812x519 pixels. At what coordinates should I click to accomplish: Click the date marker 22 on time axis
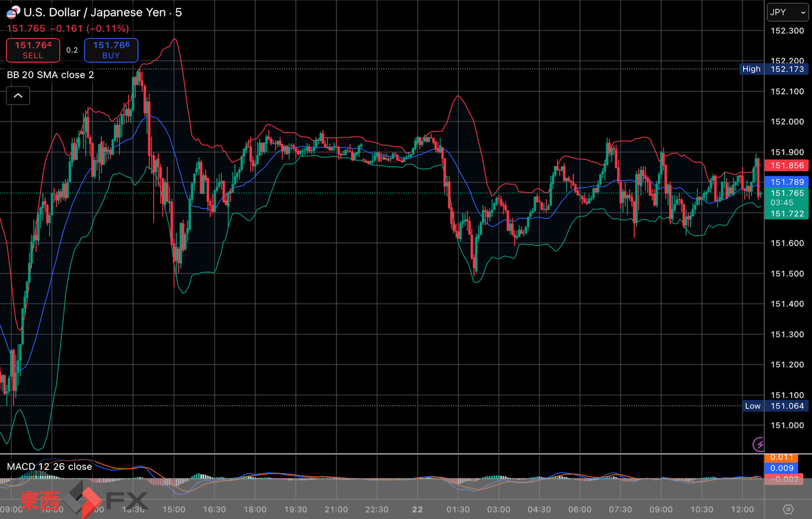pyautogui.click(x=417, y=509)
